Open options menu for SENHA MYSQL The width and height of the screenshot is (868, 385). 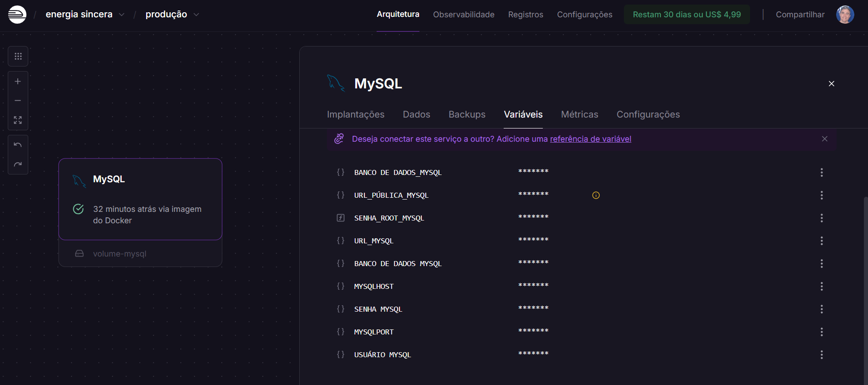(x=822, y=309)
